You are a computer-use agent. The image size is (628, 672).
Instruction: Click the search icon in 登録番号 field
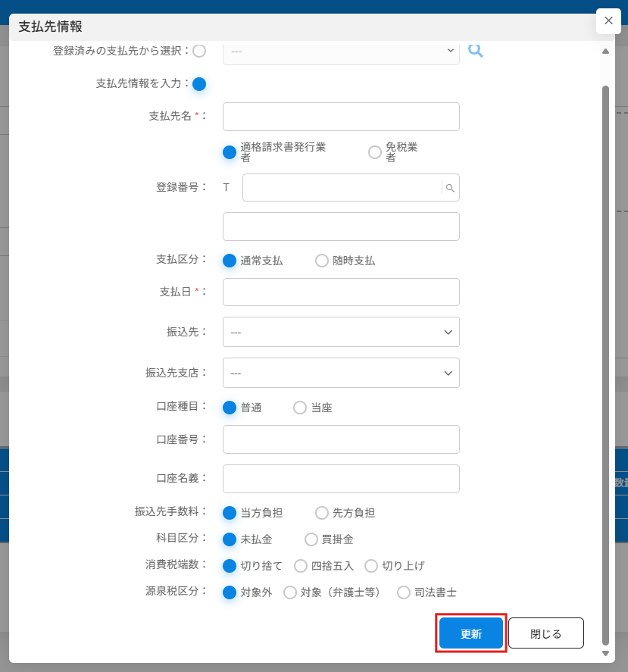click(450, 188)
